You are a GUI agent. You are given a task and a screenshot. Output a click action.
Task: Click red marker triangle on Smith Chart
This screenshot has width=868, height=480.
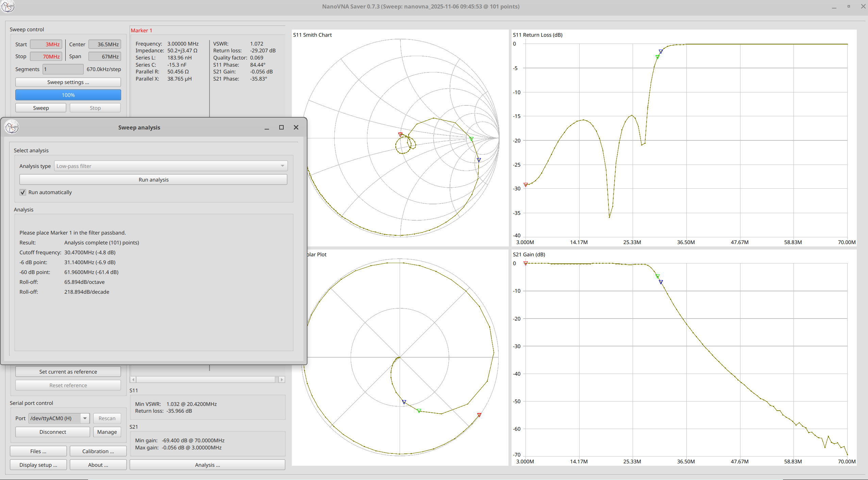(400, 135)
